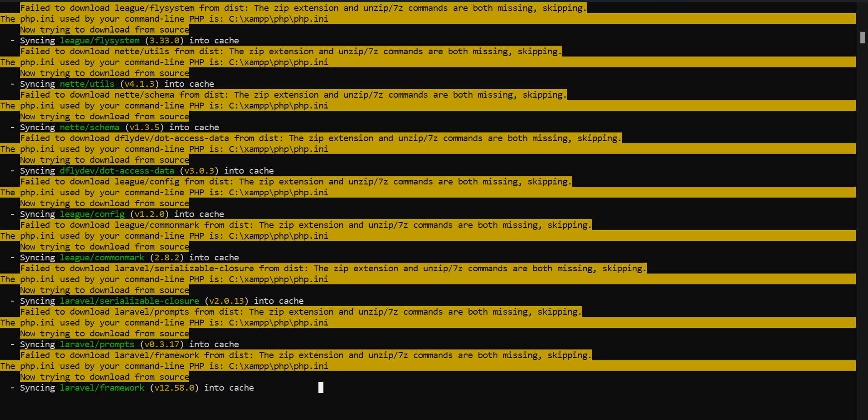The height and width of the screenshot is (420, 868).
Task: Click version '(v3.0.3)' of dot-access-data
Action: [x=199, y=171]
